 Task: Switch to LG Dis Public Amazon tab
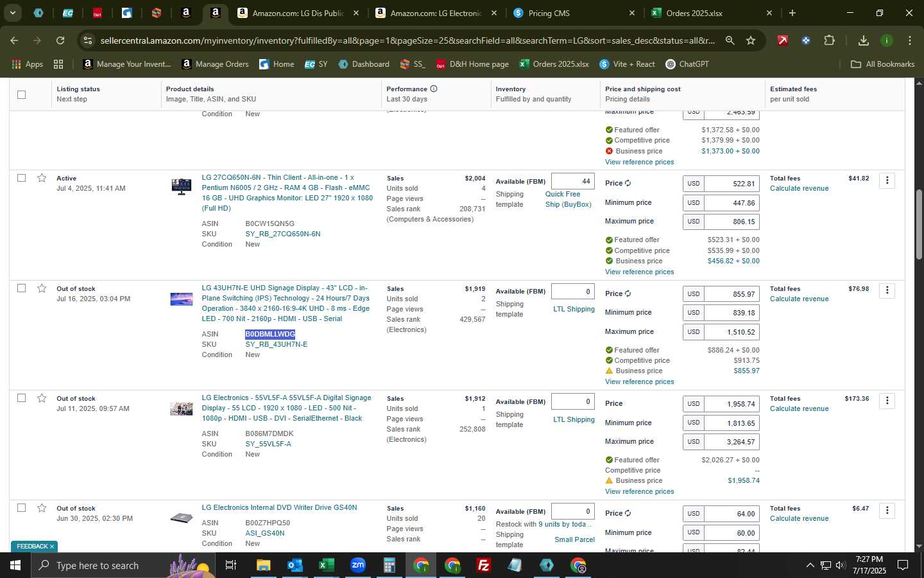tap(298, 13)
